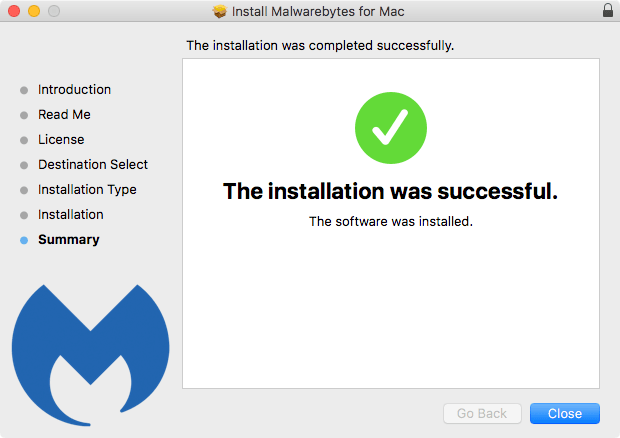The image size is (620, 438).
Task: Click the blue bullet beside Summary
Action: 24,240
